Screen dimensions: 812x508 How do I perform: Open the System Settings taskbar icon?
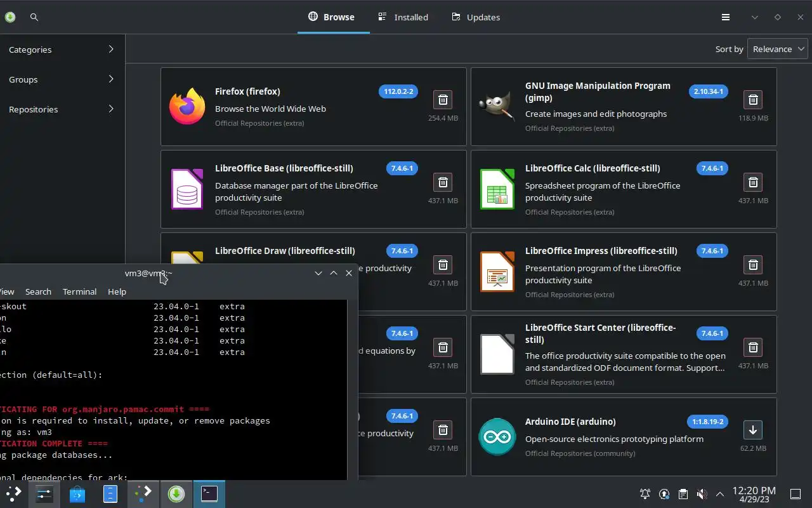point(44,493)
